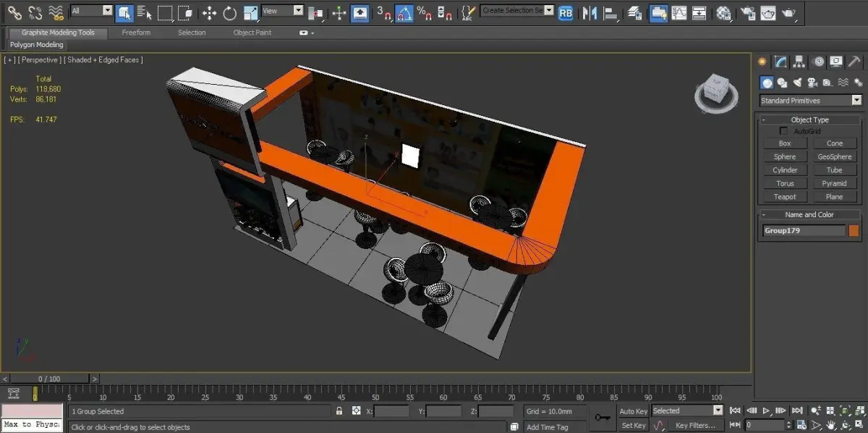
Task: Click the GeoSphere button
Action: click(x=835, y=156)
